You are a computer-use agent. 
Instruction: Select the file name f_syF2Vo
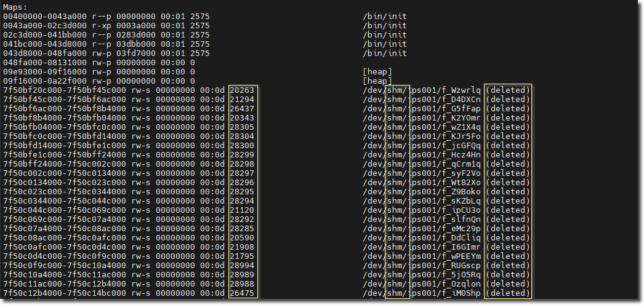pos(461,173)
